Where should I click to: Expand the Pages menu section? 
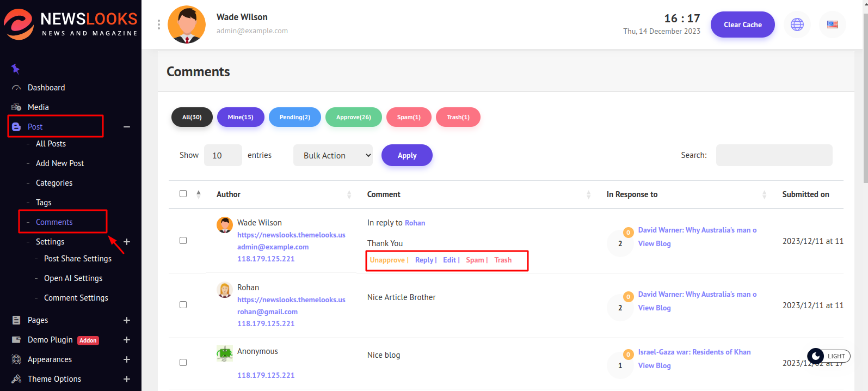127,320
